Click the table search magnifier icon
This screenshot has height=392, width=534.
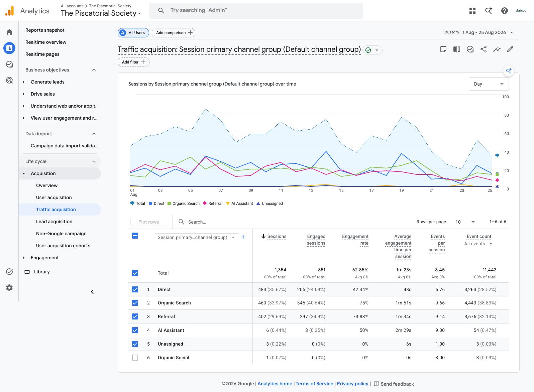coord(181,222)
